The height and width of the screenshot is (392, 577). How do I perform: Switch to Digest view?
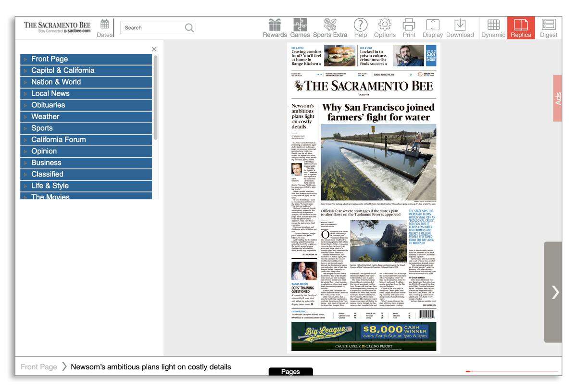pyautogui.click(x=549, y=28)
